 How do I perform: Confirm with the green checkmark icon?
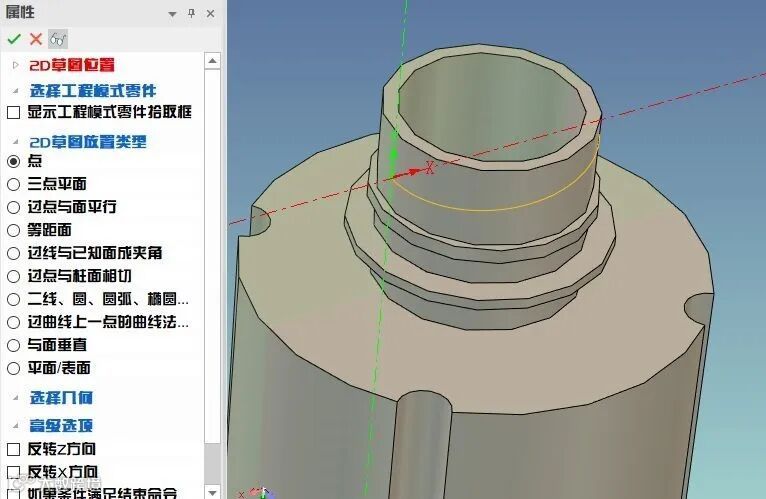point(14,39)
